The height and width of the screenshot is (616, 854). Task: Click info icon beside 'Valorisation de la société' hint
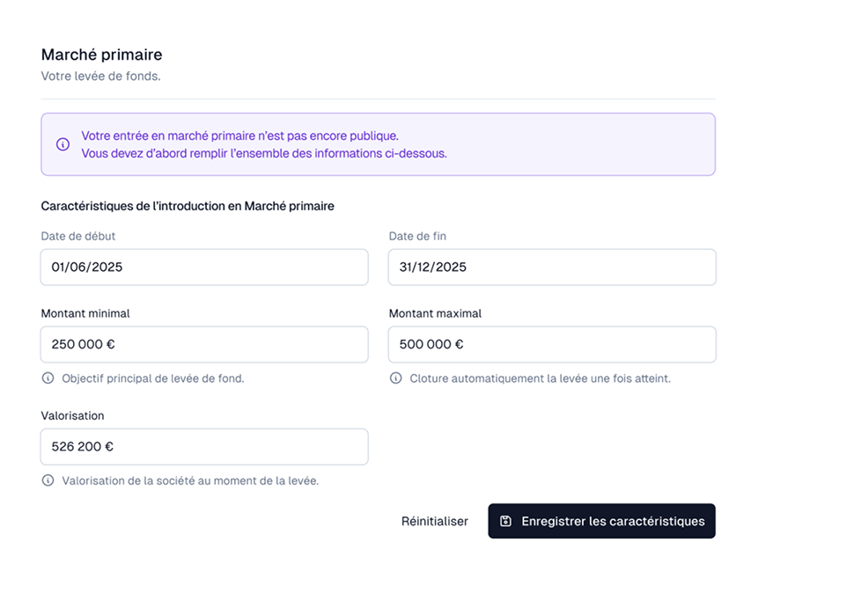pos(48,480)
